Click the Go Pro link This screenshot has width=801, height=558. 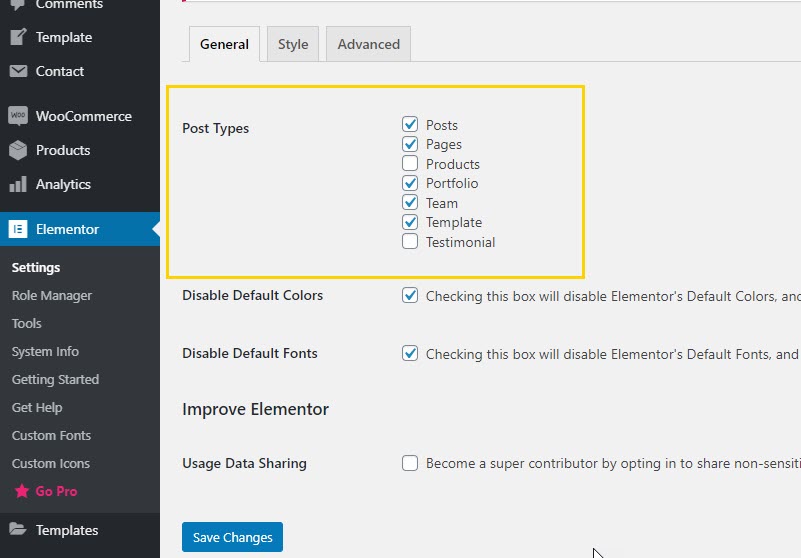tap(56, 491)
